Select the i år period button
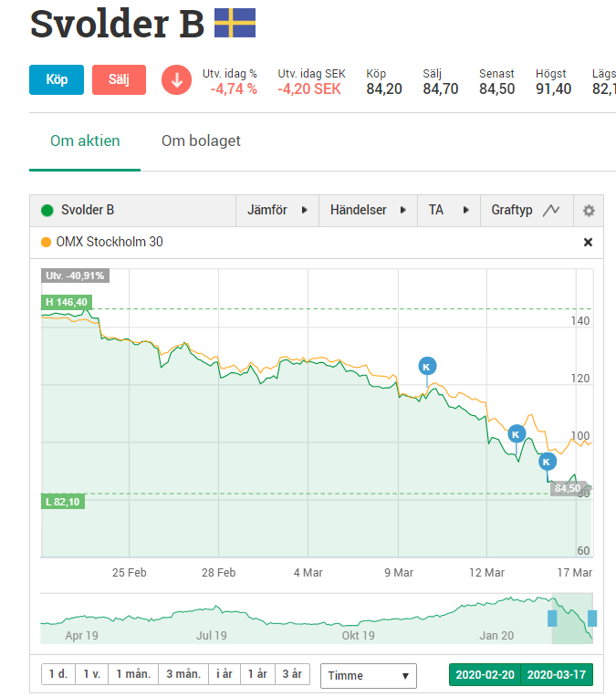 pyautogui.click(x=224, y=674)
